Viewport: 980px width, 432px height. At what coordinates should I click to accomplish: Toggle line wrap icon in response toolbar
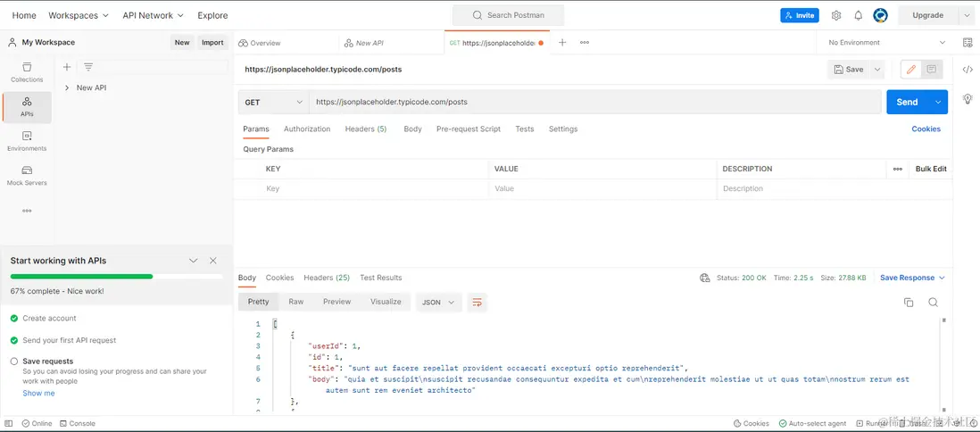tap(477, 303)
